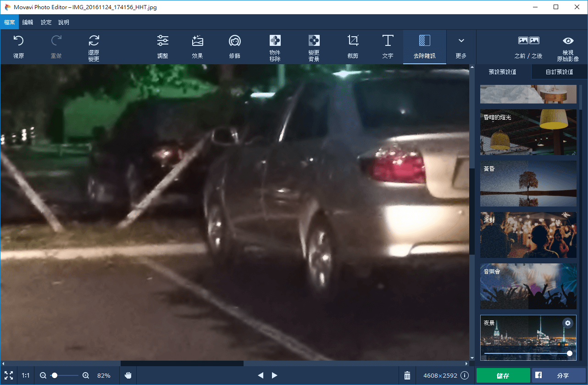Click the 復原 (Undo) icon

pyautogui.click(x=18, y=41)
